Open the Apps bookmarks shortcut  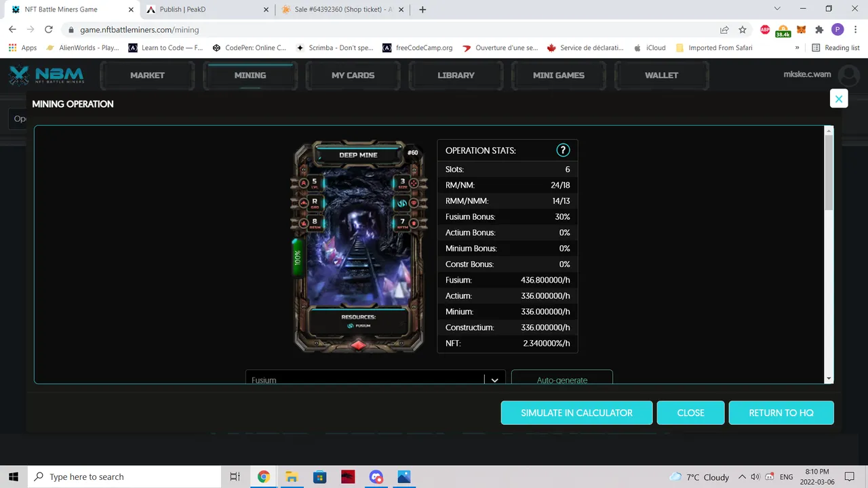(x=22, y=48)
